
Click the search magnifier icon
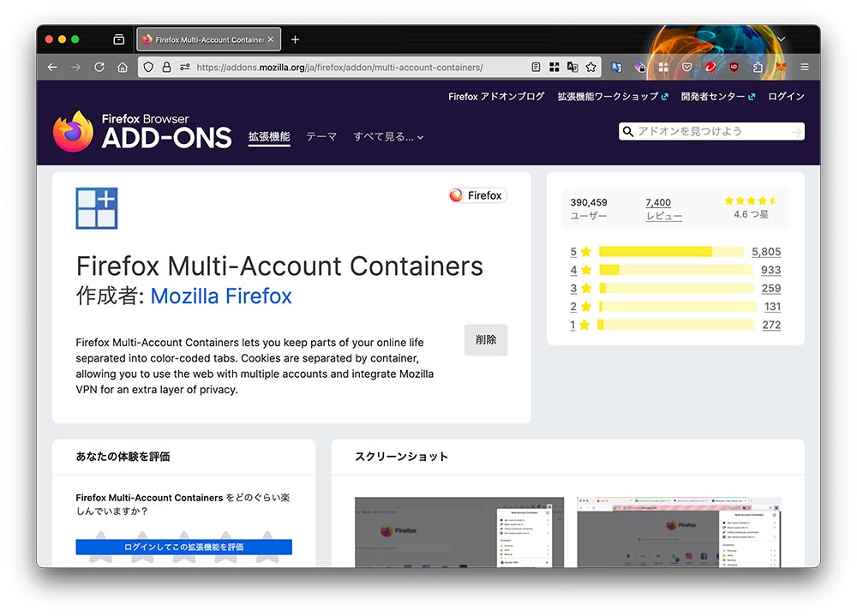point(628,132)
